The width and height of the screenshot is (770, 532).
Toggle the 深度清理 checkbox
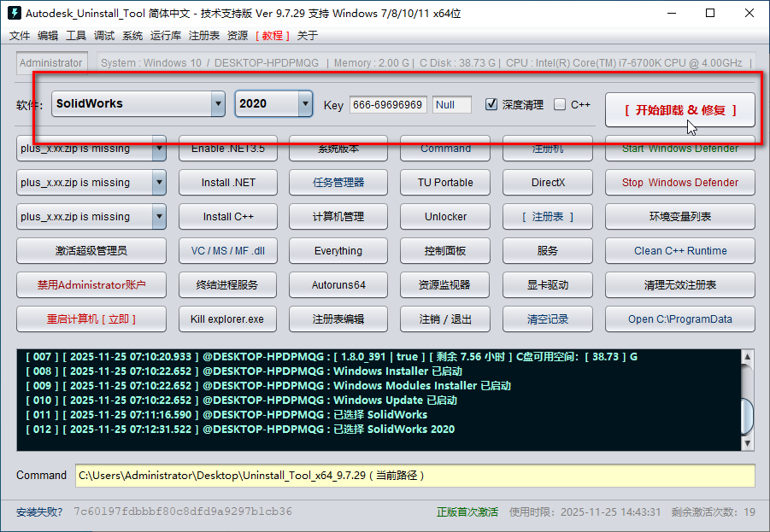(x=491, y=104)
